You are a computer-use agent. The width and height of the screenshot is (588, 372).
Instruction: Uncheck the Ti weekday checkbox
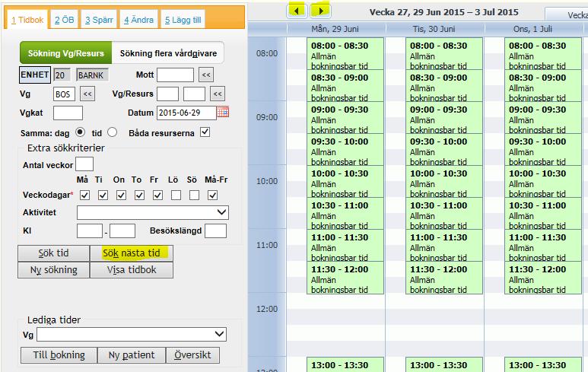[103, 195]
